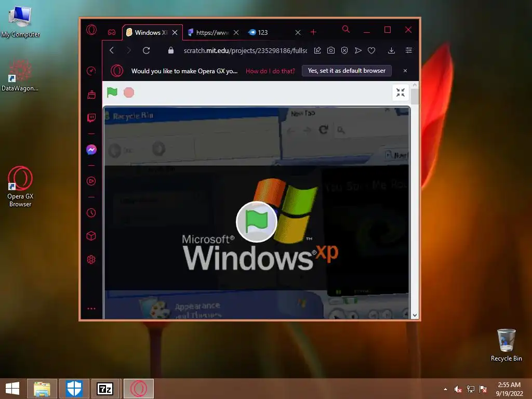Click the page vertical scrollbar thumb
The image size is (532, 399).
[414, 96]
